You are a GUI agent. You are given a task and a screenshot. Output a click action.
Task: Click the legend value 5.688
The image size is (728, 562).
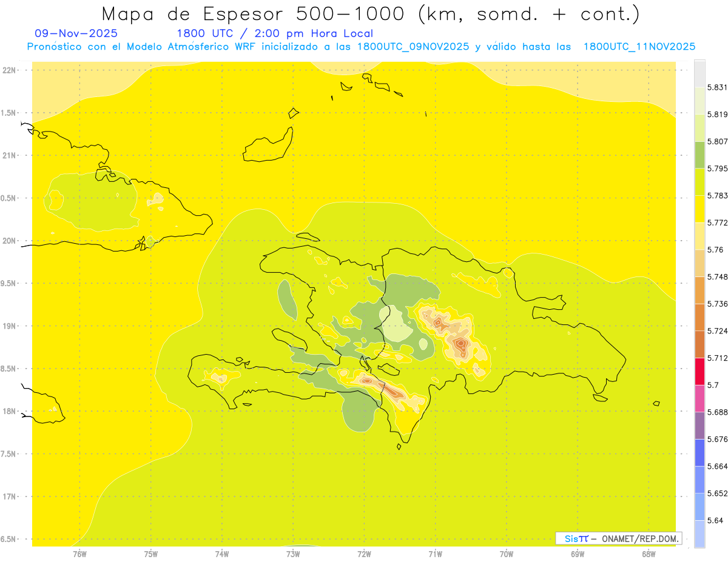(x=717, y=412)
